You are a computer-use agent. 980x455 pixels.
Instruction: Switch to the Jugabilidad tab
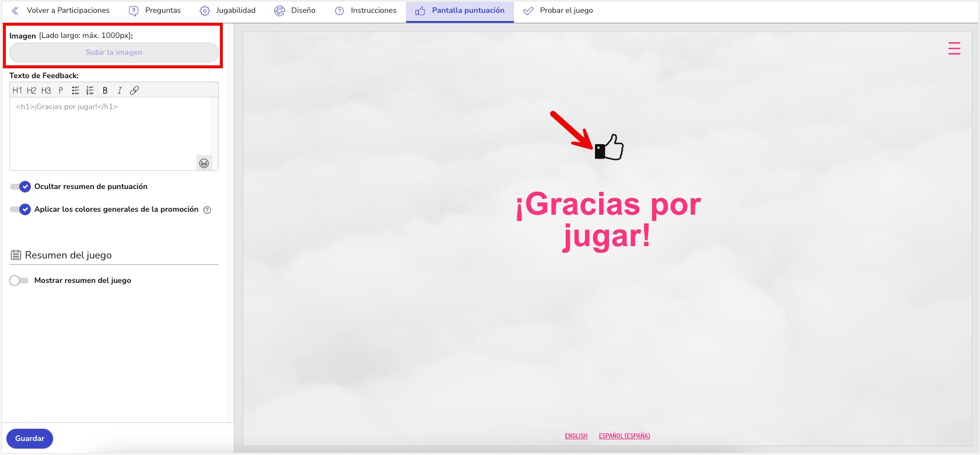[x=228, y=10]
